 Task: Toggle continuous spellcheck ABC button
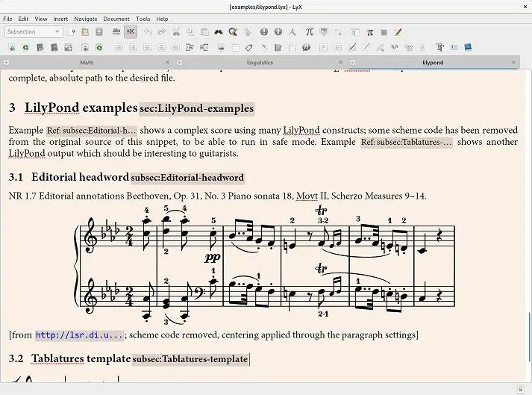[131, 32]
